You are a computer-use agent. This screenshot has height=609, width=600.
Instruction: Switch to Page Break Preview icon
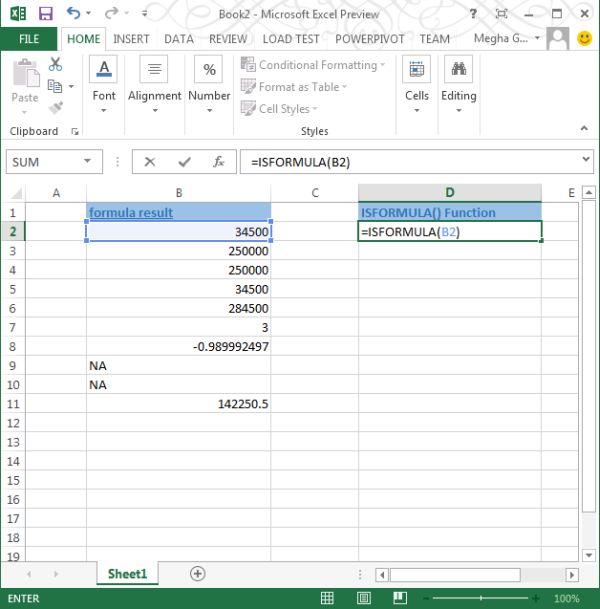(400, 598)
